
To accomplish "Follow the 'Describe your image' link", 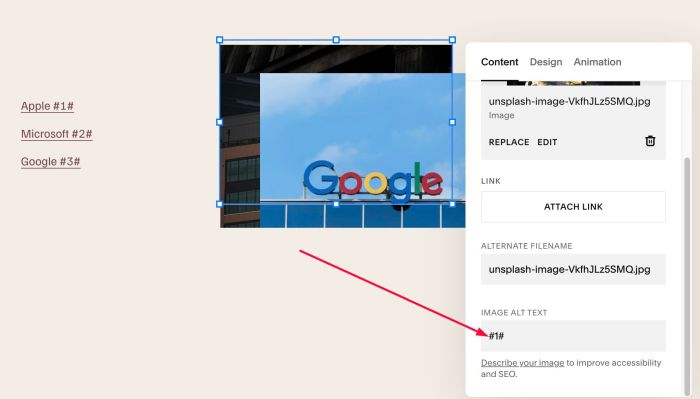I will point(522,363).
